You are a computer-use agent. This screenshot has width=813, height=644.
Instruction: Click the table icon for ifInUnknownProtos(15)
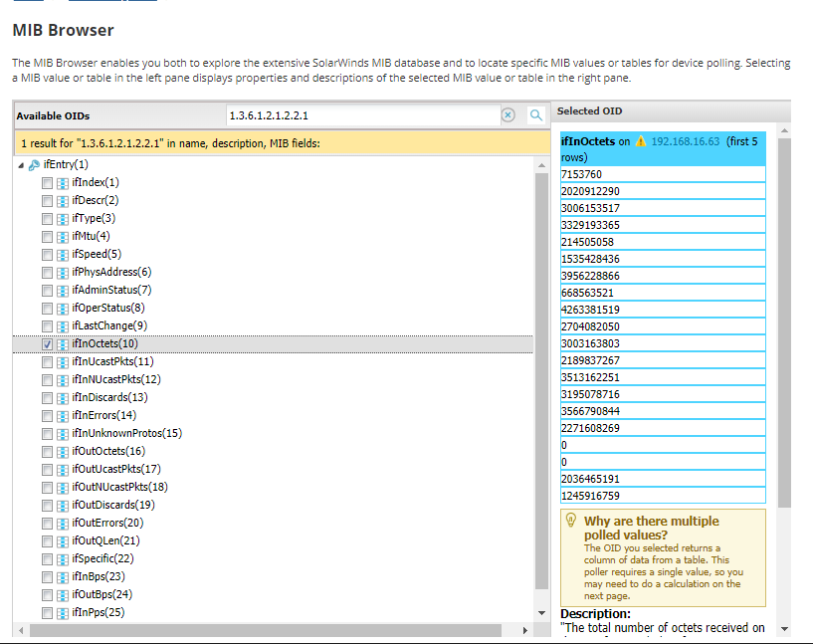63,434
